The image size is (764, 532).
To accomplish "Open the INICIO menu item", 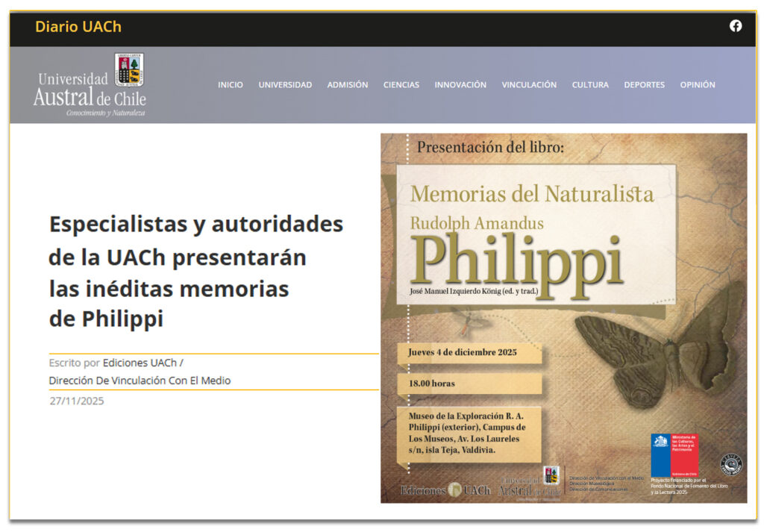I will pos(230,85).
